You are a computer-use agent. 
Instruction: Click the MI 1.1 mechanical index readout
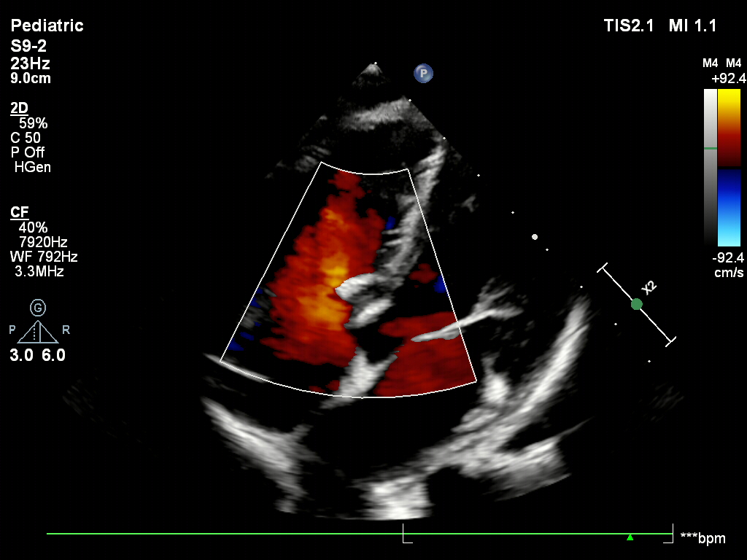(693, 26)
